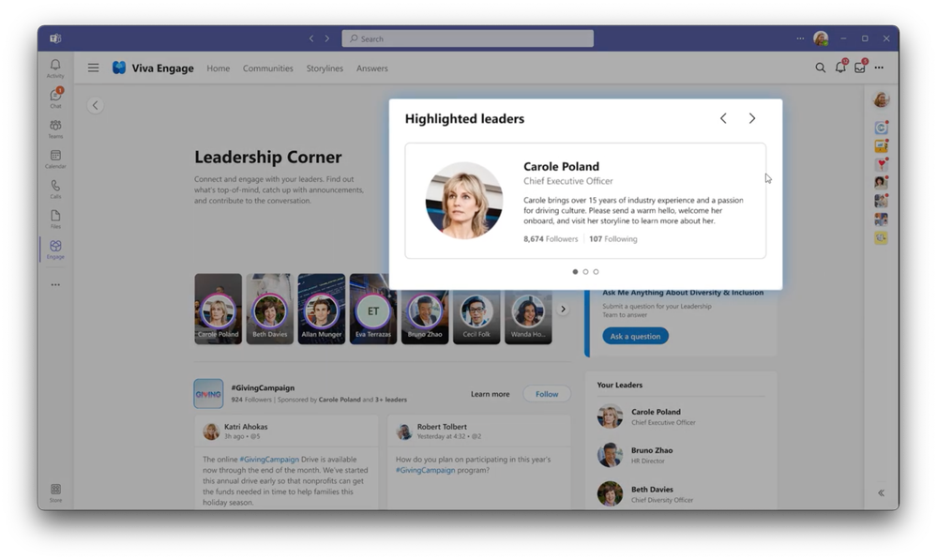Open the GIVING campaign logo

(x=208, y=394)
